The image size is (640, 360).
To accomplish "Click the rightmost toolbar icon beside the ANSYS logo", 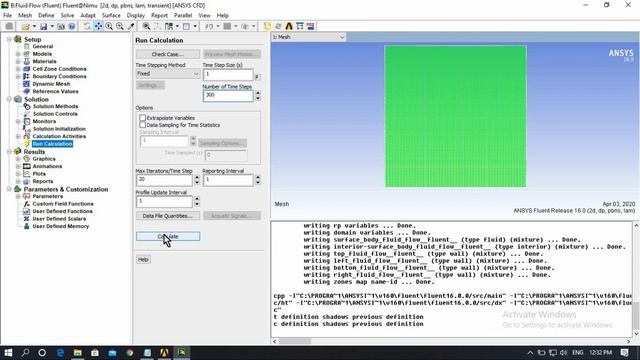I will click(x=311, y=27).
